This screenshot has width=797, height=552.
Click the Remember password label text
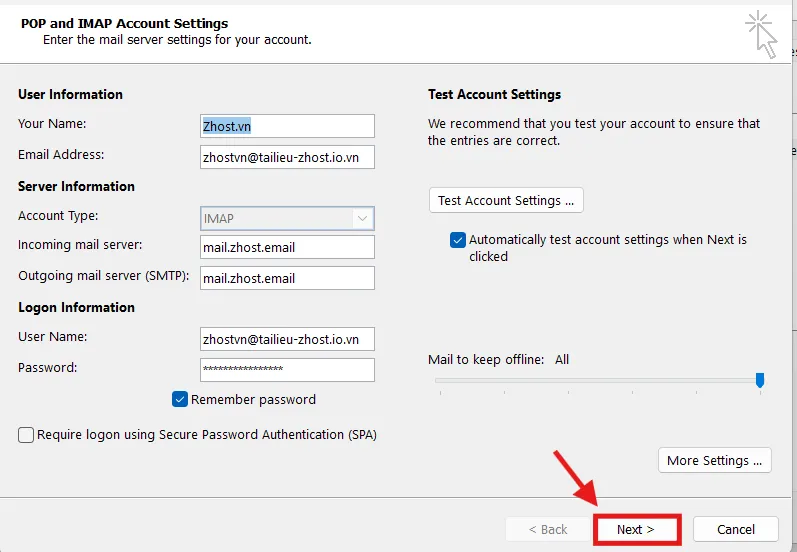pyautogui.click(x=253, y=399)
